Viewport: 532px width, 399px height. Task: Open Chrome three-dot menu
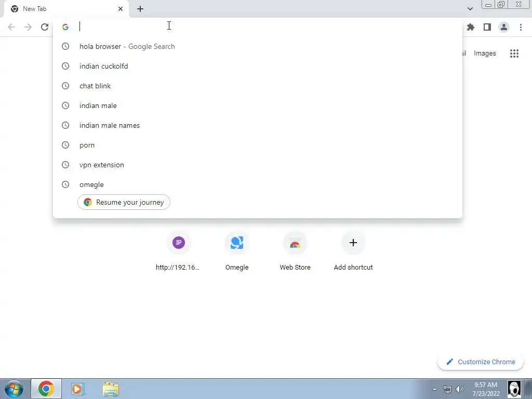(521, 27)
